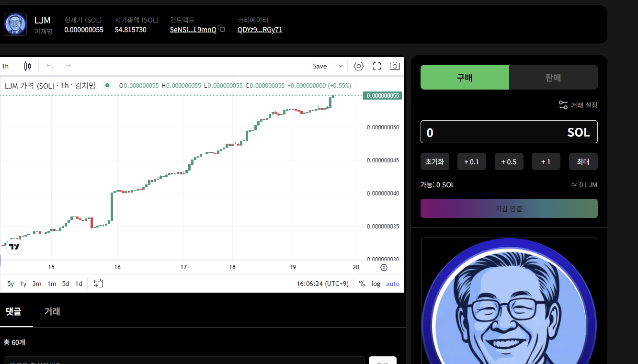This screenshot has height=364, width=638.
Task: Add 0.1 SOL to the amount
Action: pyautogui.click(x=472, y=161)
